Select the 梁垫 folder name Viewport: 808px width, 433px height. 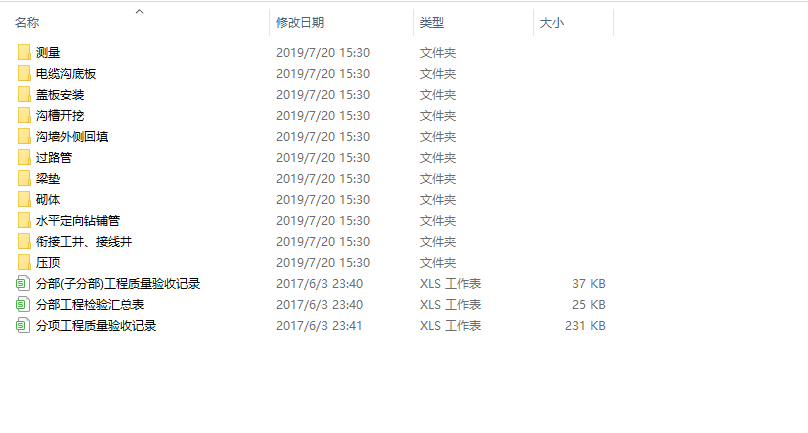coord(48,179)
